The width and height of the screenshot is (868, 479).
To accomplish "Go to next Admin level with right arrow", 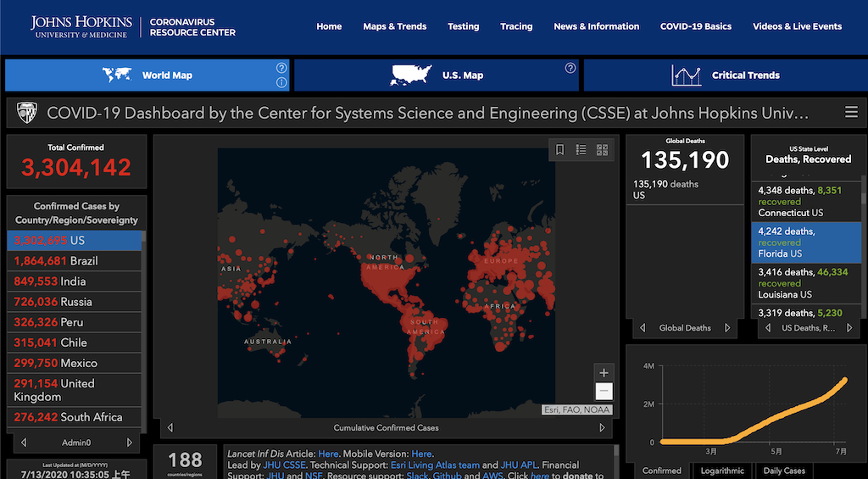I will tap(130, 443).
